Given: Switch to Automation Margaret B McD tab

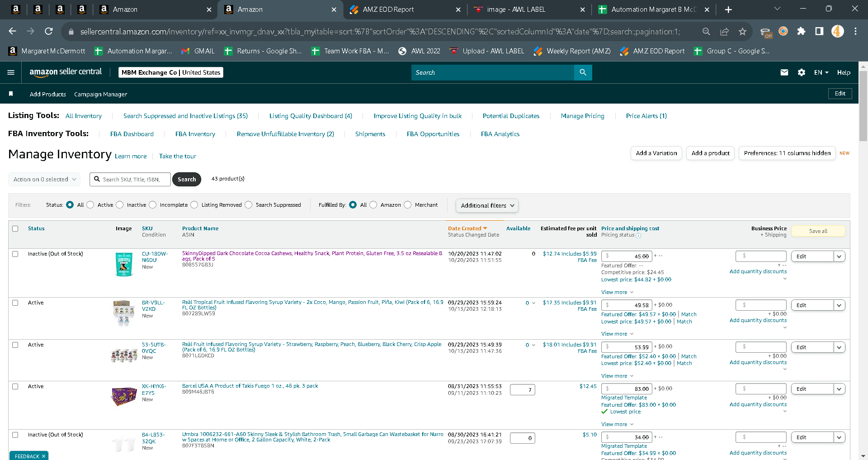Looking at the screenshot, I should click(653, 9).
